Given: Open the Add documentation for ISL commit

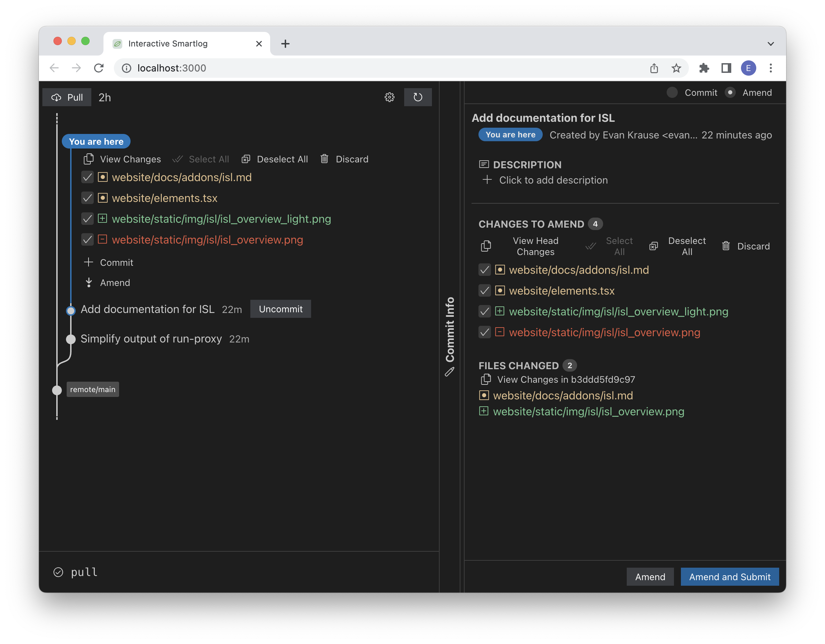Looking at the screenshot, I should pyautogui.click(x=147, y=309).
